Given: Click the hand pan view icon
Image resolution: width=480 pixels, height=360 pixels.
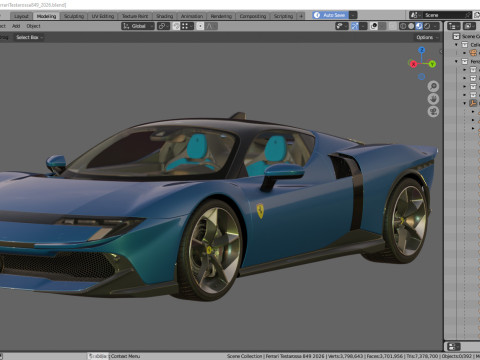Looking at the screenshot, I should click(433, 99).
